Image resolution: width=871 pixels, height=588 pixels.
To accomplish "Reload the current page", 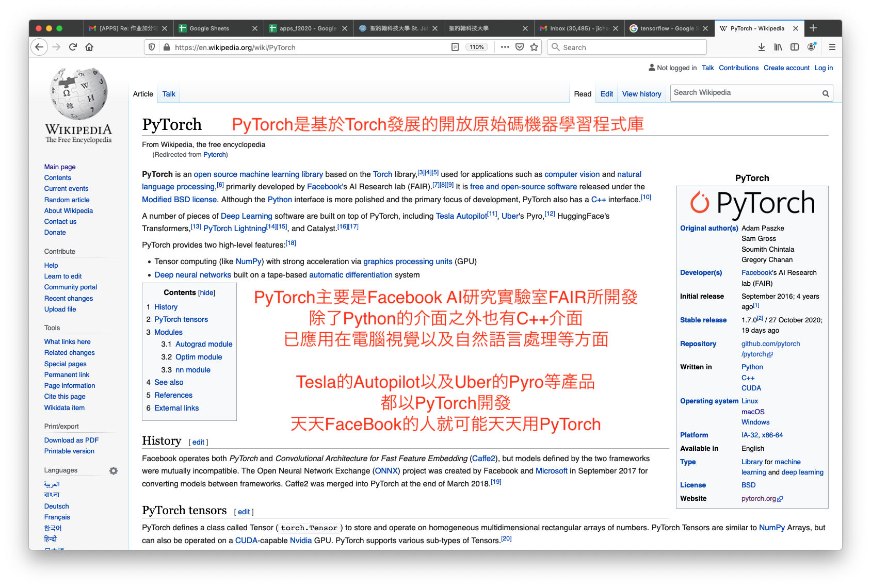I will tap(73, 47).
